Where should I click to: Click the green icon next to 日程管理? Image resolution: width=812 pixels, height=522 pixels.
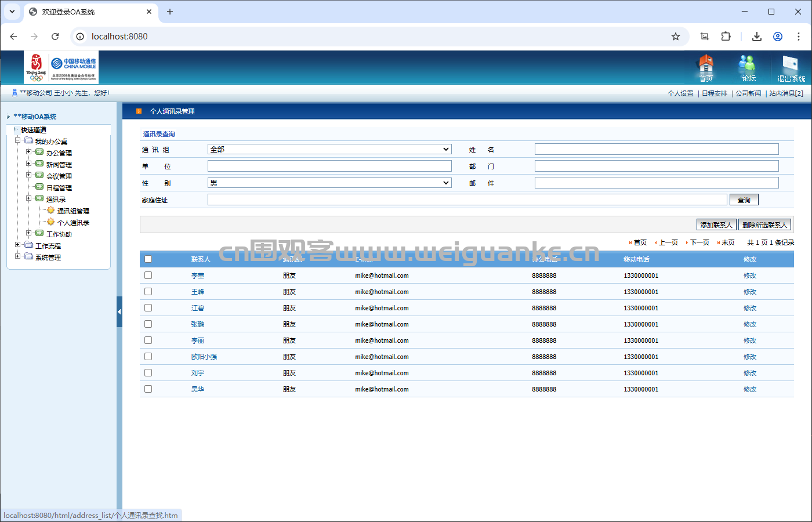click(x=39, y=187)
